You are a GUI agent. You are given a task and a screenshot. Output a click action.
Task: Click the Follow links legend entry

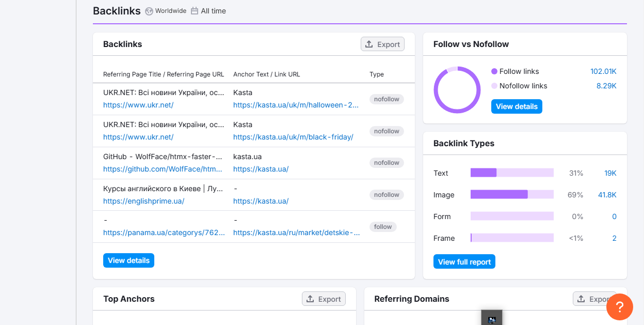tap(515, 71)
